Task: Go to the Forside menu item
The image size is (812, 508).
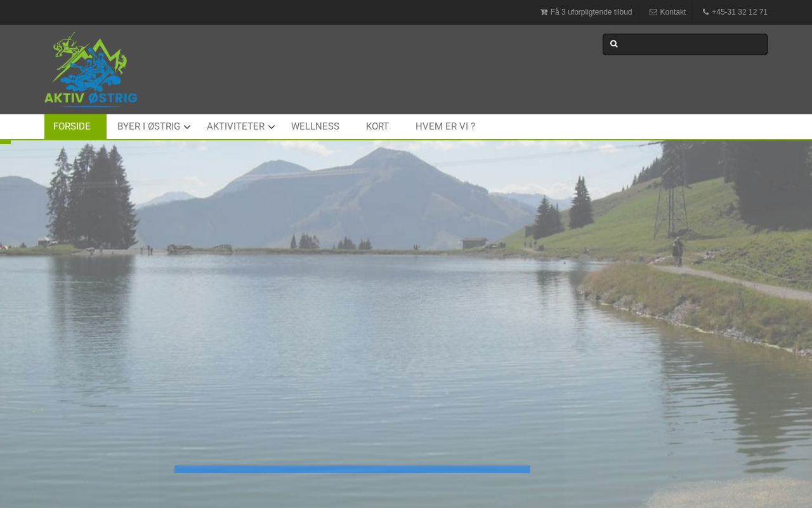Action: click(75, 126)
